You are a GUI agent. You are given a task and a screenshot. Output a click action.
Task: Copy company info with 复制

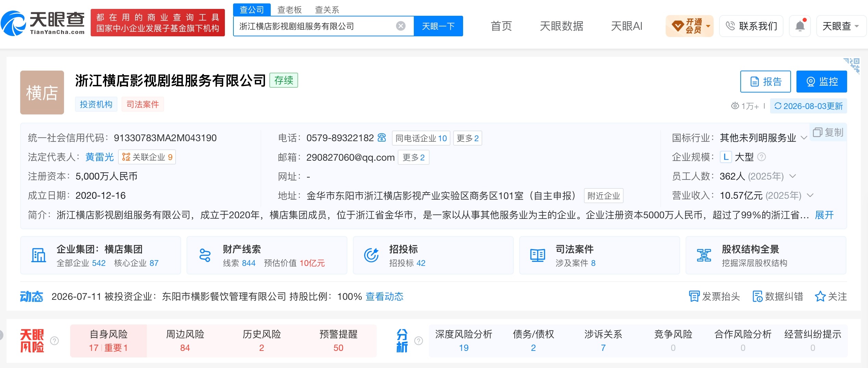(828, 132)
